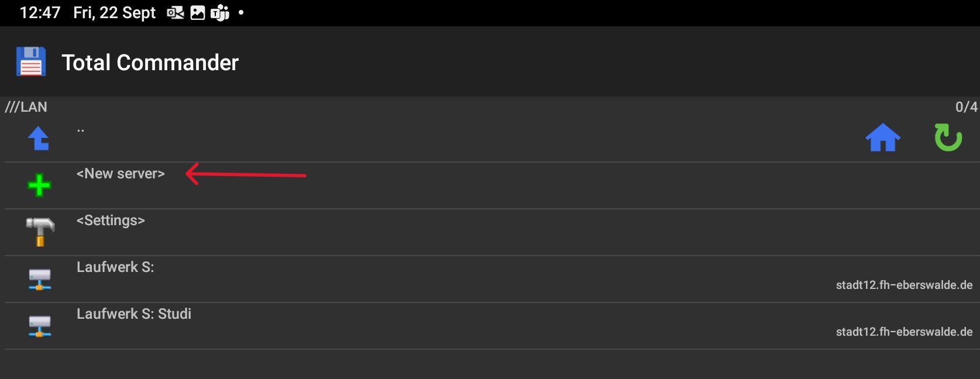This screenshot has width=980, height=379.
Task: Tap the ///LAN path label
Action: pos(26,107)
